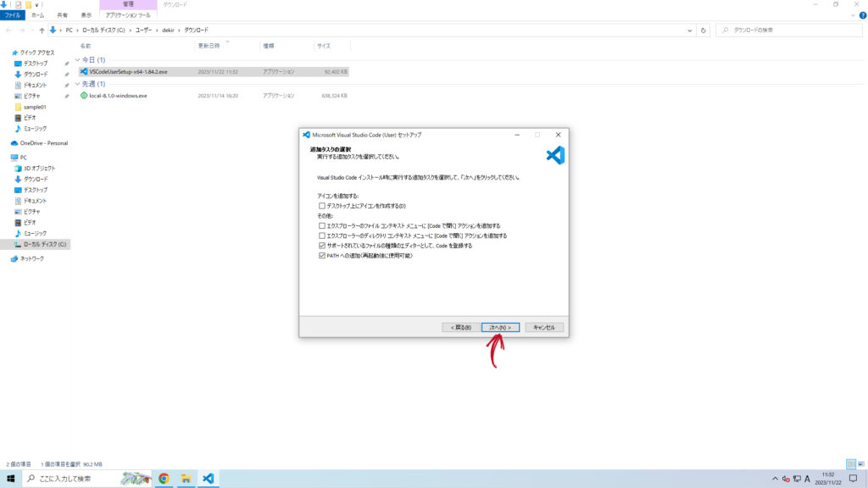868x488 pixels.
Task: Enable the file context menu [Code で開く] checkbox
Action: point(321,225)
